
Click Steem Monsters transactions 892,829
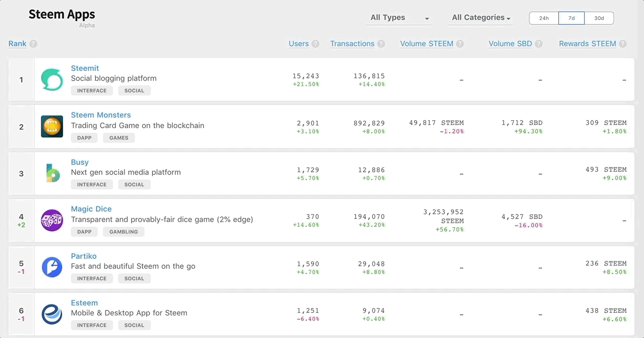point(369,123)
